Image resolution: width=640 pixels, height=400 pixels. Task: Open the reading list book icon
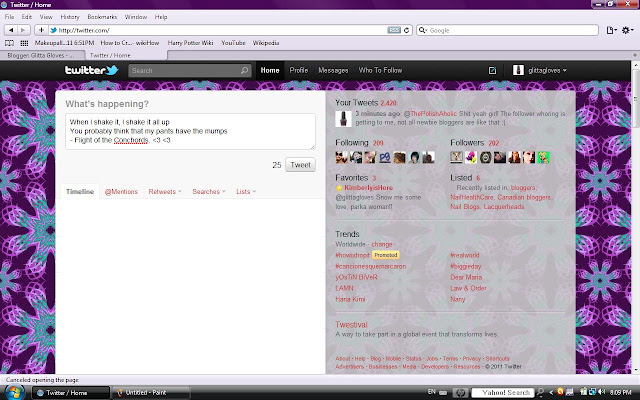(x=9, y=43)
